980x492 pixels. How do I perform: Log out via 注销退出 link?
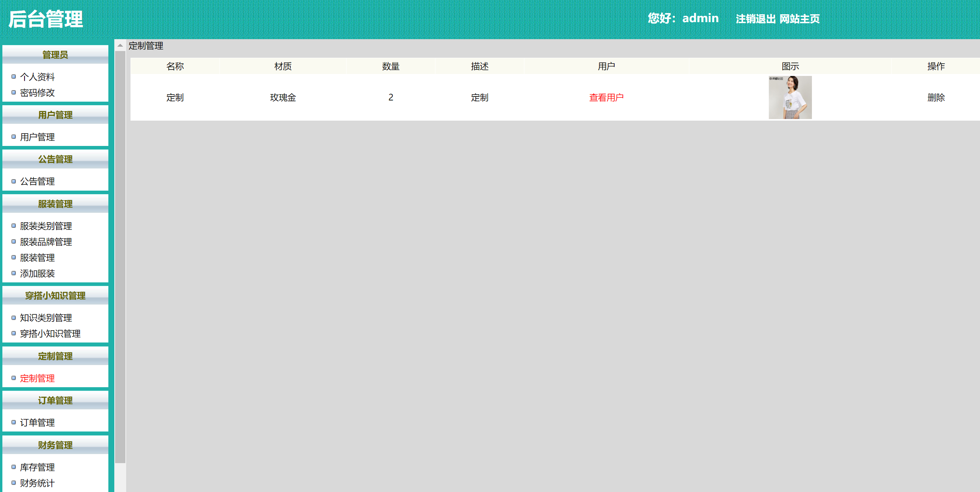[755, 19]
